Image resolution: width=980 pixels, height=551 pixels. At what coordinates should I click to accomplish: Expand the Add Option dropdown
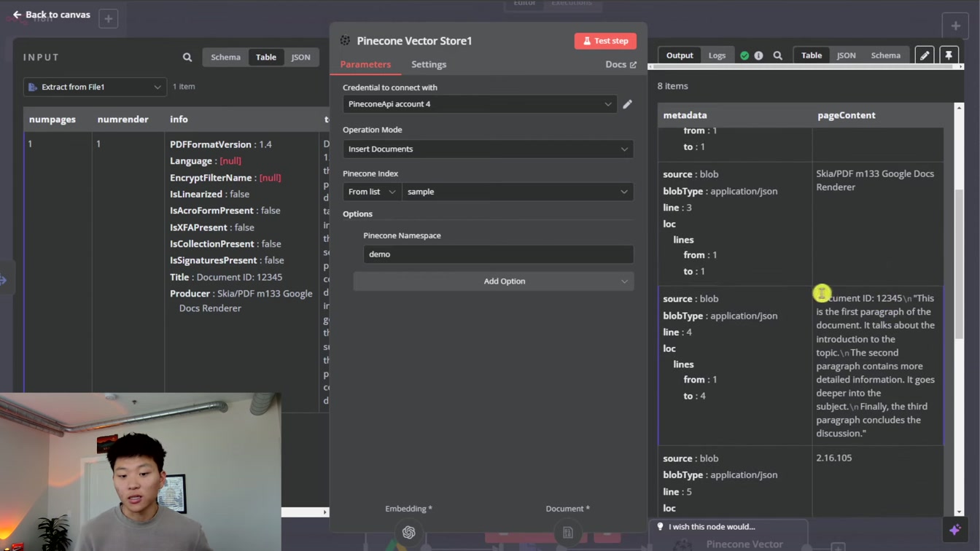click(x=494, y=281)
